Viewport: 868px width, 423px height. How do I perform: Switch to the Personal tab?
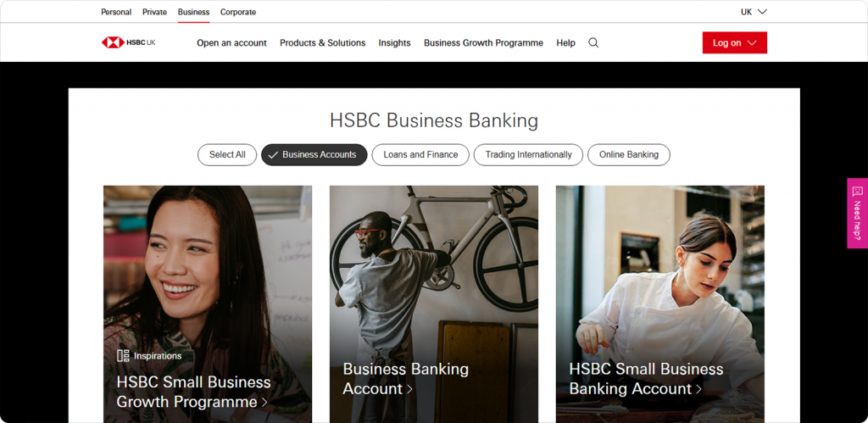[116, 12]
